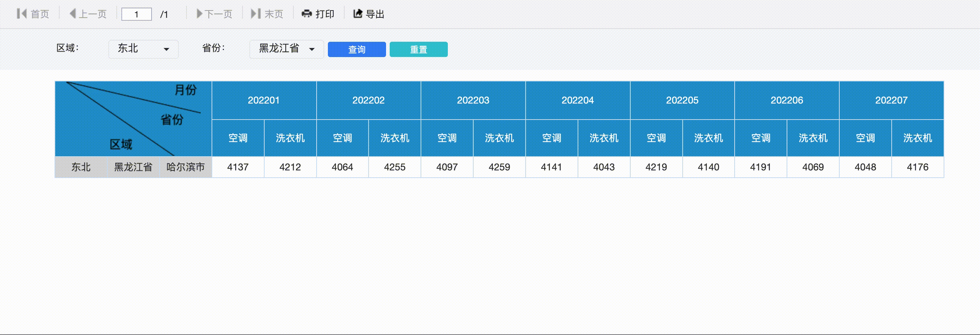Select cell value 4176

[917, 167]
